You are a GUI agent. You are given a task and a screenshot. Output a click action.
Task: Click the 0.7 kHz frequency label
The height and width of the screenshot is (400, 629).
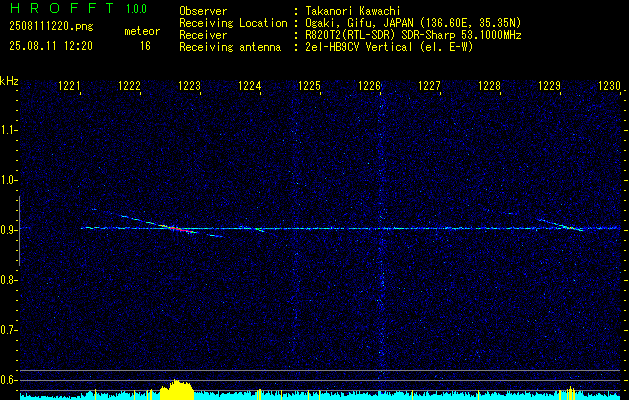pyautogui.click(x=8, y=330)
